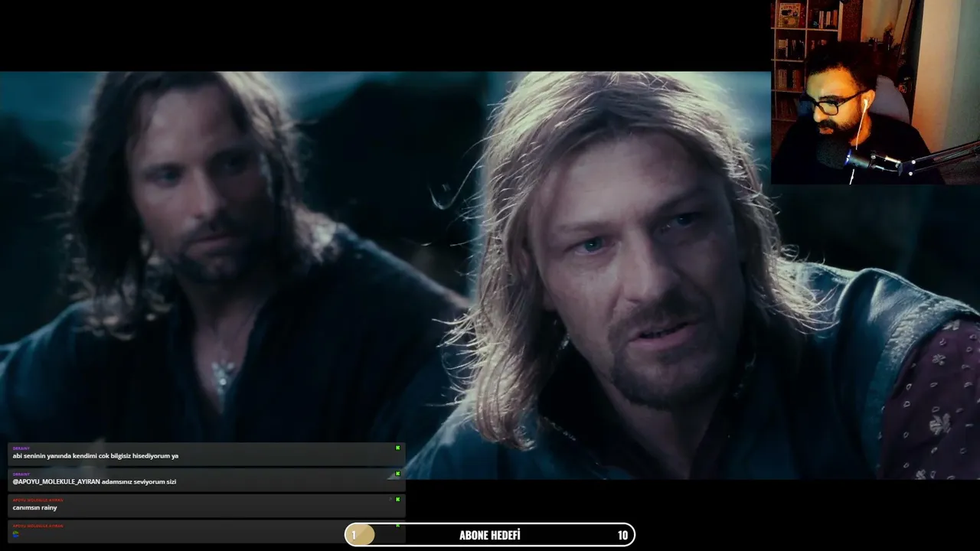Click the username above the "adamsınız seviyorum sizi" message
The height and width of the screenshot is (551, 980).
point(21,474)
